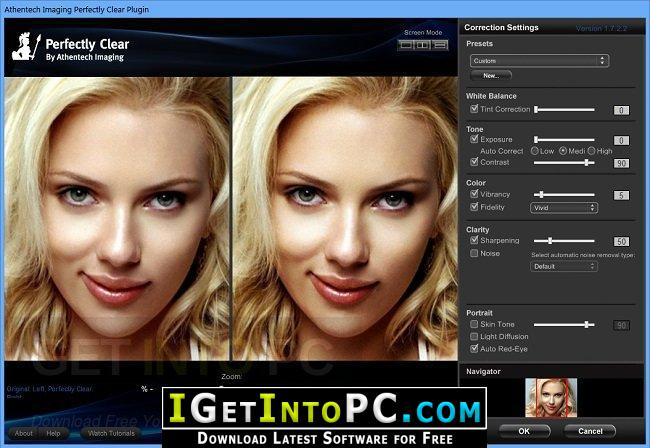
Task: Open the Presets Custom dropdown
Action: tap(539, 61)
